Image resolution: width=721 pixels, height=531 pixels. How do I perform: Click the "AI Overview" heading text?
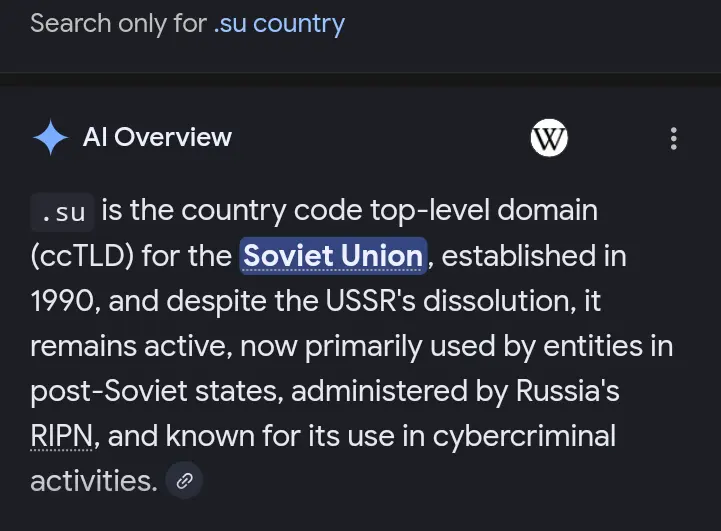157,138
